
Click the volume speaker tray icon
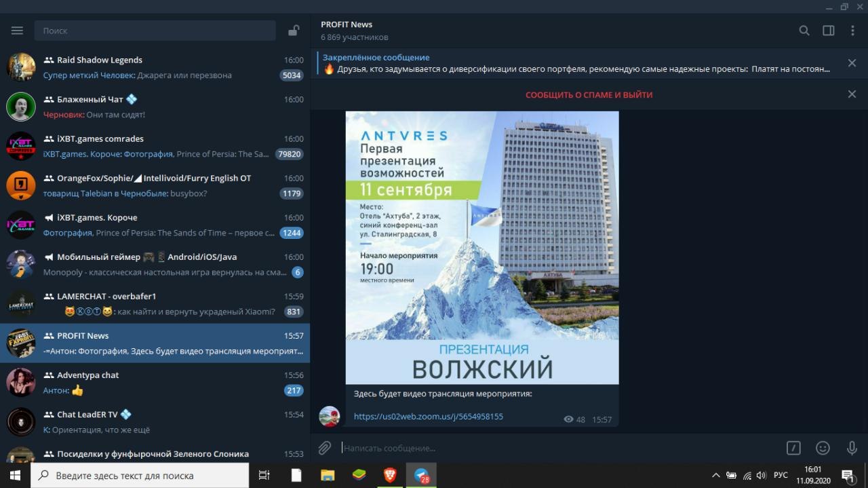pos(762,475)
